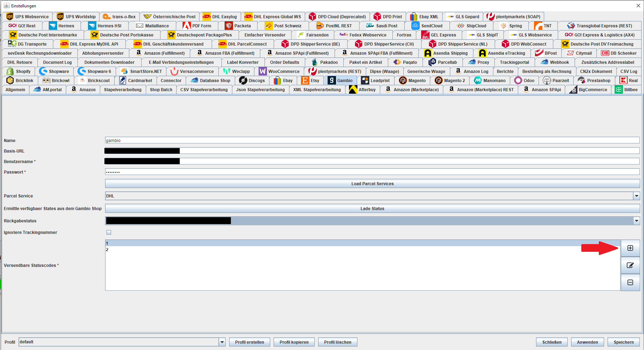Viewport: 644px width, 350px height.
Task: Select the Parcellab tab
Action: (443, 62)
